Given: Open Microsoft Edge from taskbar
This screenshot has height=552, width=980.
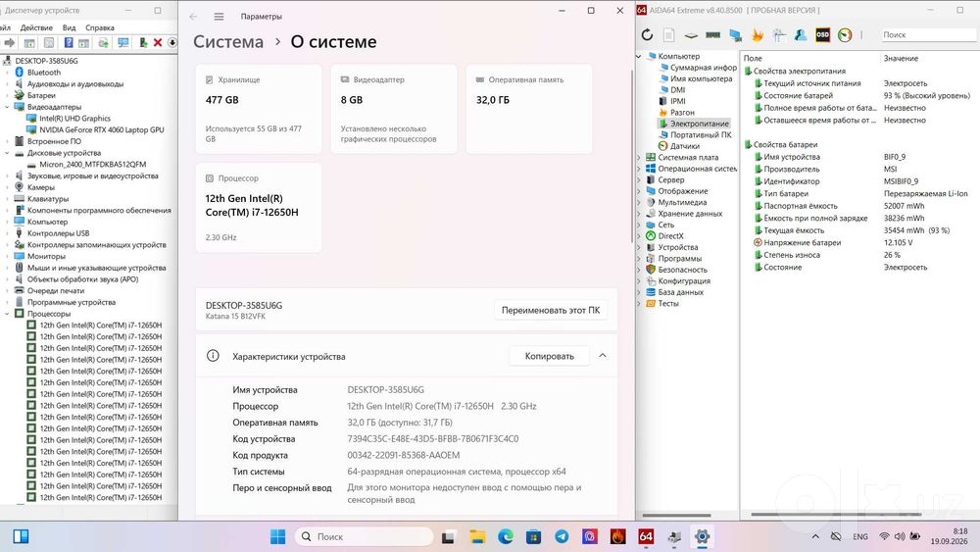Looking at the screenshot, I should point(505,536).
